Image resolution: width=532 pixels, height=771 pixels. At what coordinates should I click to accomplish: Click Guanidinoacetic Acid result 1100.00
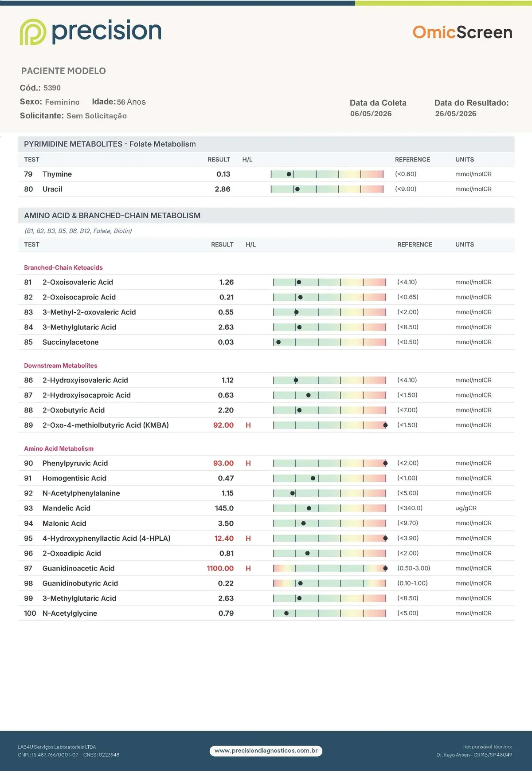point(220,568)
